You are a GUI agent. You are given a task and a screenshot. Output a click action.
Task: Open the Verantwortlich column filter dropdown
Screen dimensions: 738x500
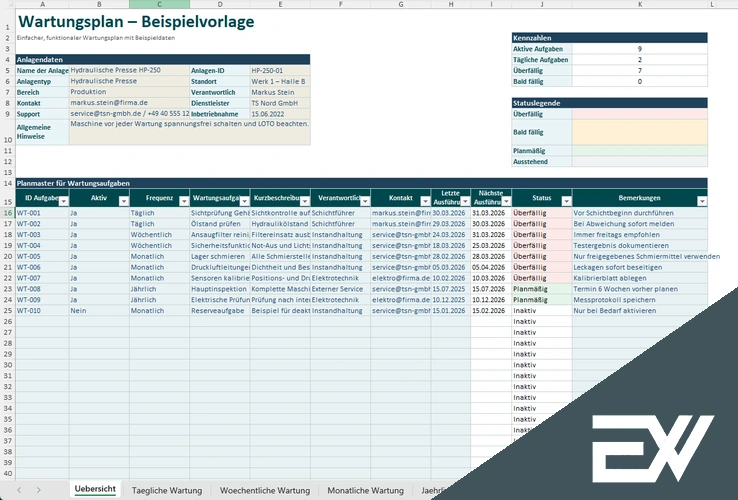pos(365,202)
